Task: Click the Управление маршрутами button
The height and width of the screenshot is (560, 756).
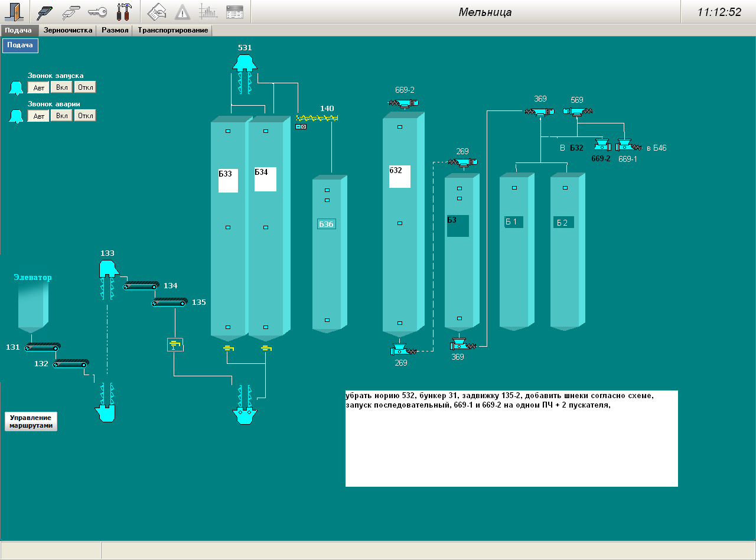Action: tap(31, 421)
